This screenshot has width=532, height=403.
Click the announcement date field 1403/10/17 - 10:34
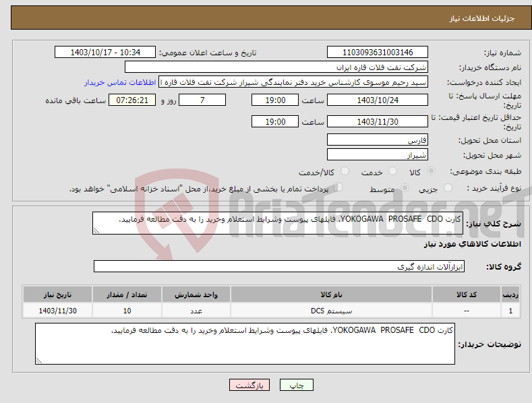[105, 53]
